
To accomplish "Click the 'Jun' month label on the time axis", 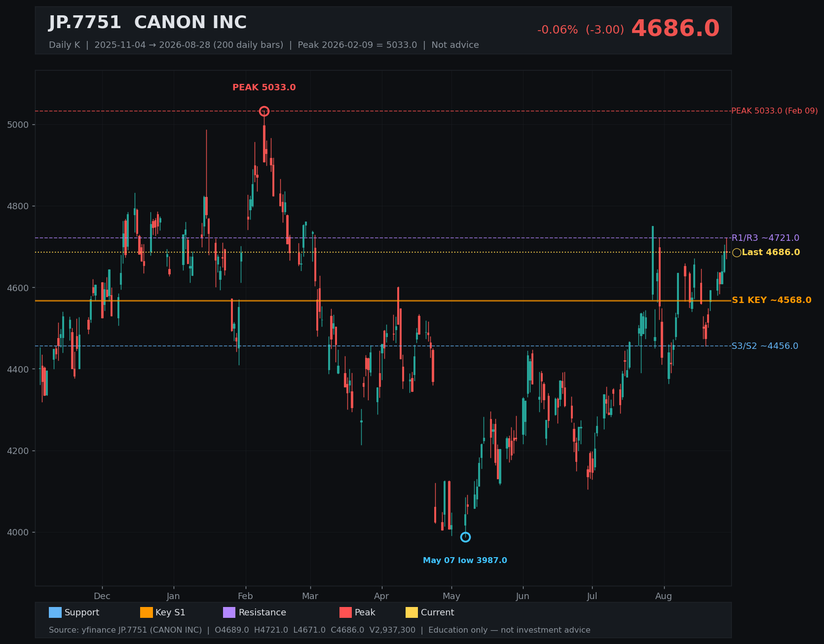I will pos(523,596).
